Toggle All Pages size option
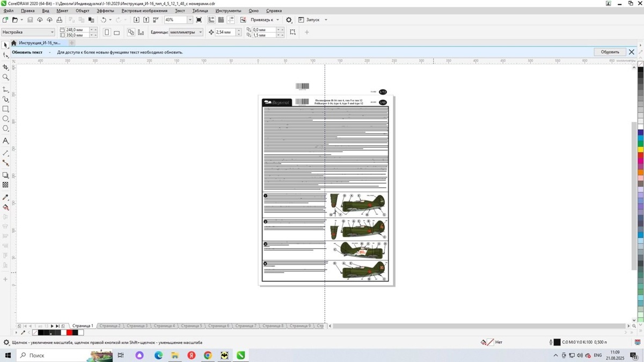This screenshot has height=362, width=644. click(131, 32)
